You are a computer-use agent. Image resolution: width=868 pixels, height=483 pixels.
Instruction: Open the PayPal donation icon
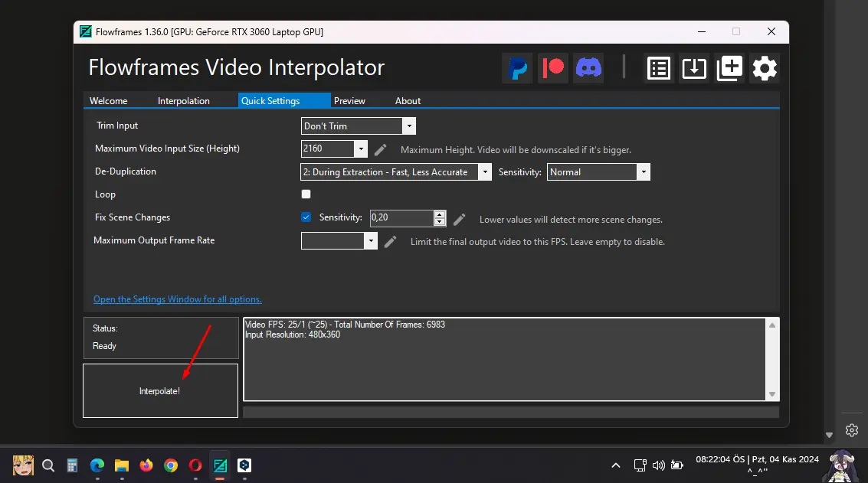[x=517, y=69]
